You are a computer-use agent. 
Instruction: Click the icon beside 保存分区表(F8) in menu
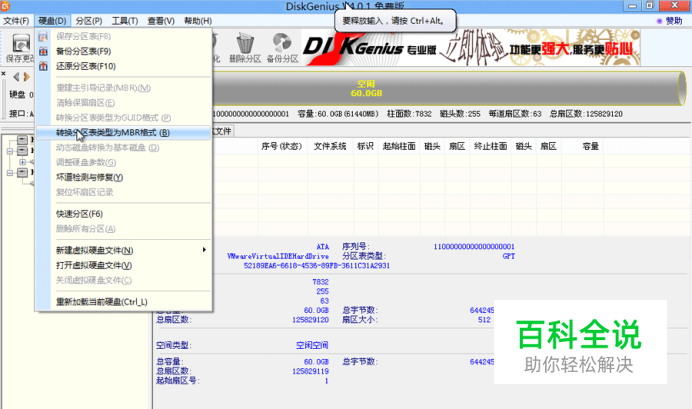(43, 37)
